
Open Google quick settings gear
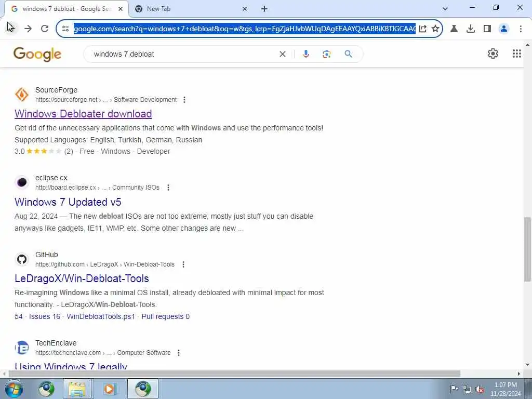click(493, 54)
